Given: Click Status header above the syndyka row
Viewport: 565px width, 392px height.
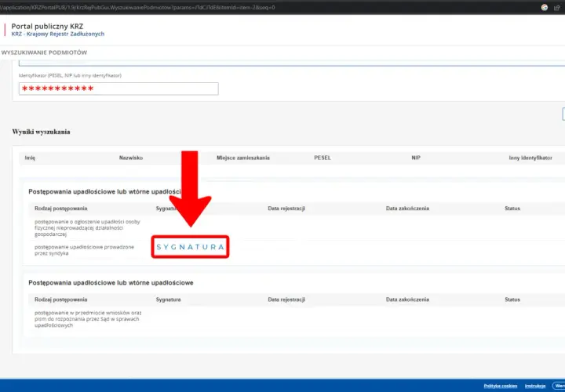Looking at the screenshot, I should click(512, 209).
